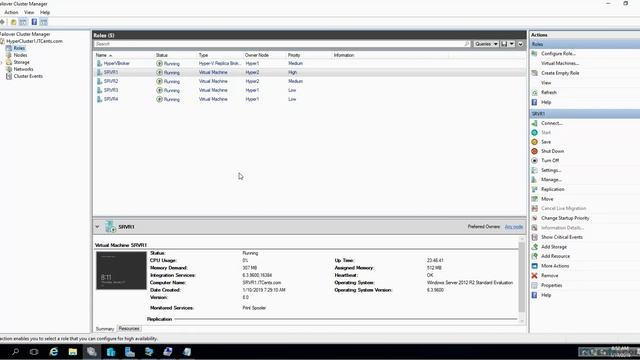
Task: Open Internet Explorer from the taskbar
Action: pos(53,352)
